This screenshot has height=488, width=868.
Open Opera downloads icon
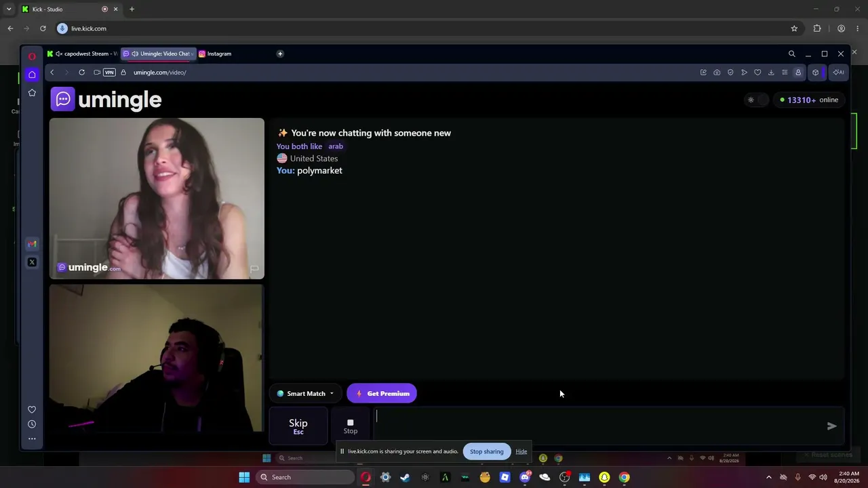pyautogui.click(x=771, y=73)
